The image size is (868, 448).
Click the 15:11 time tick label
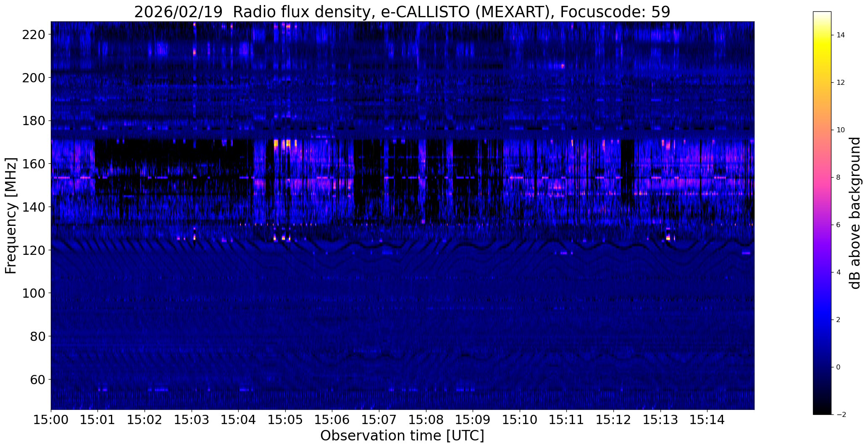(x=567, y=420)
